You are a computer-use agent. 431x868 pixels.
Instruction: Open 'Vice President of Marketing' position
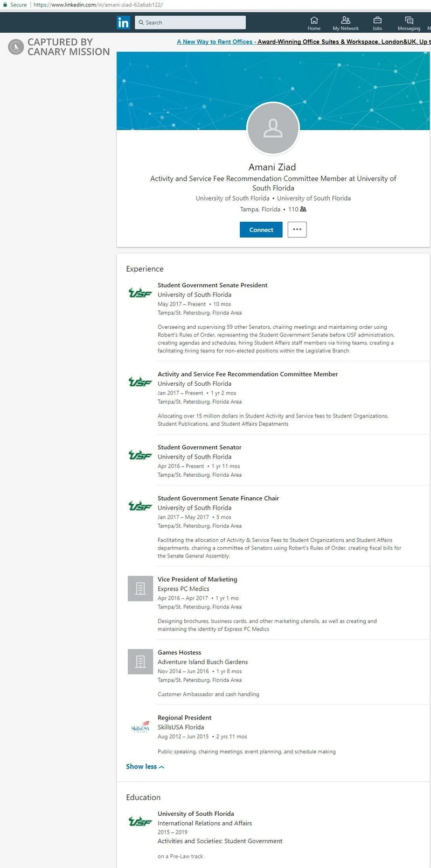click(197, 580)
